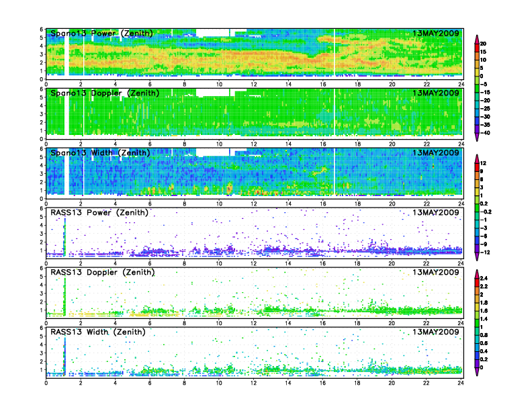532x411 pixels.
Task: Click the '-30' label on top colorbar
Action: point(485,117)
